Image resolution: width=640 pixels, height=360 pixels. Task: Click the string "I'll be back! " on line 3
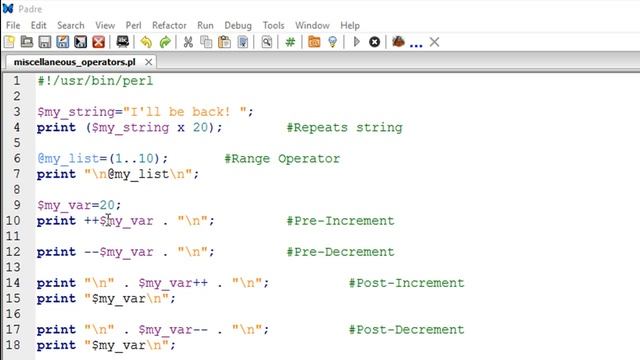185,112
